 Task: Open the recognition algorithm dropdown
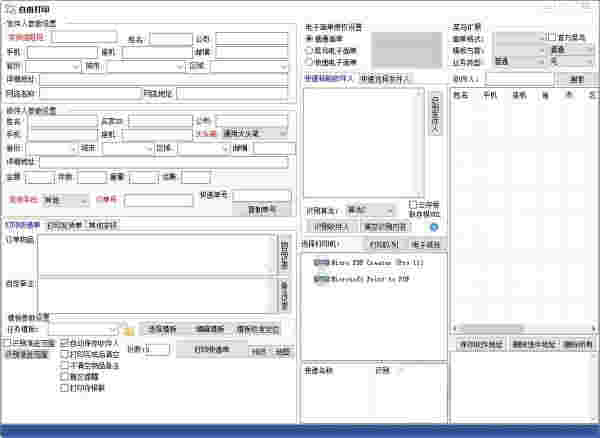coord(370,210)
